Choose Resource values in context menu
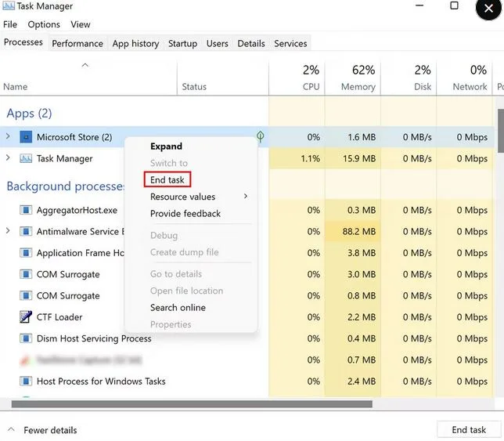This screenshot has width=504, height=441. (x=182, y=197)
